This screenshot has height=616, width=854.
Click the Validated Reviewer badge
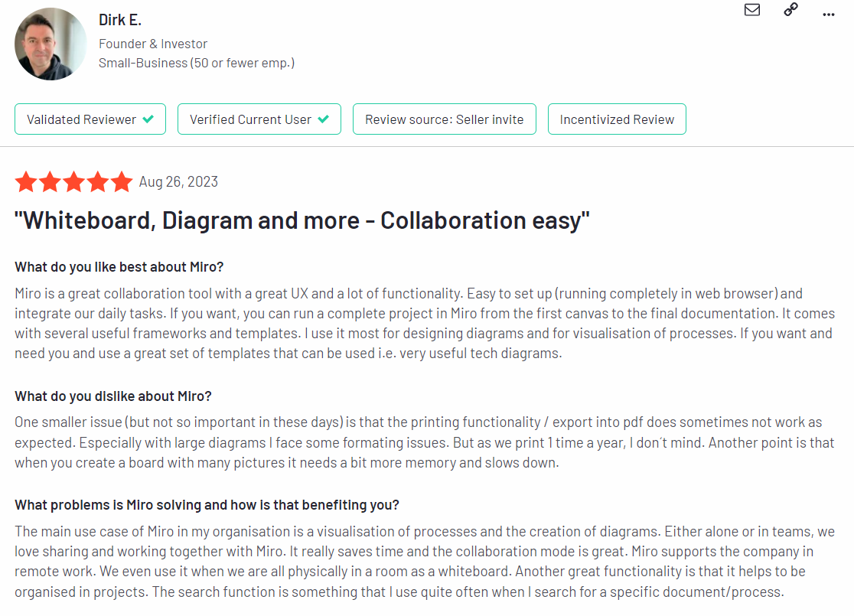coord(90,119)
